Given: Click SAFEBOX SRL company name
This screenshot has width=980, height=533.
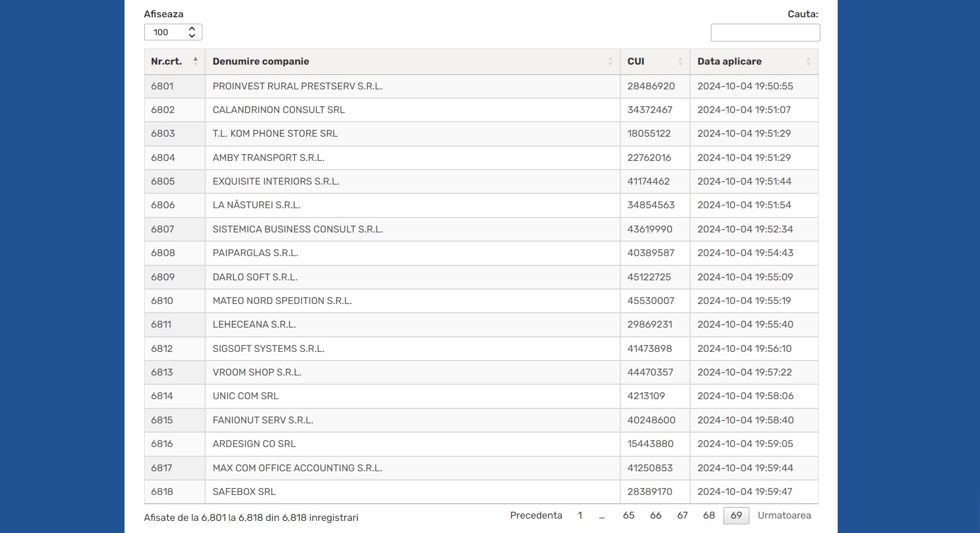Looking at the screenshot, I should [x=244, y=492].
